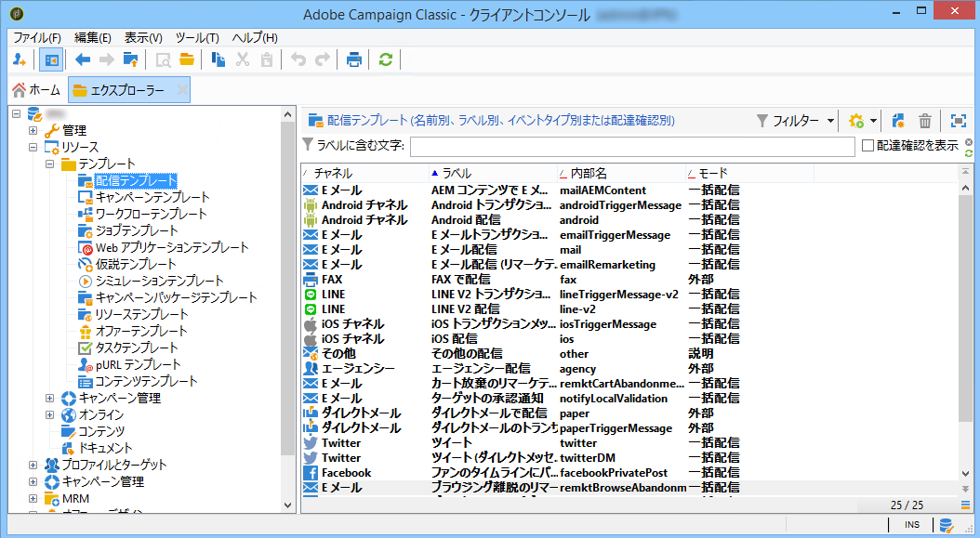Click the ラベルに含む文字 filter input field
The height and width of the screenshot is (538, 980).
(632, 146)
